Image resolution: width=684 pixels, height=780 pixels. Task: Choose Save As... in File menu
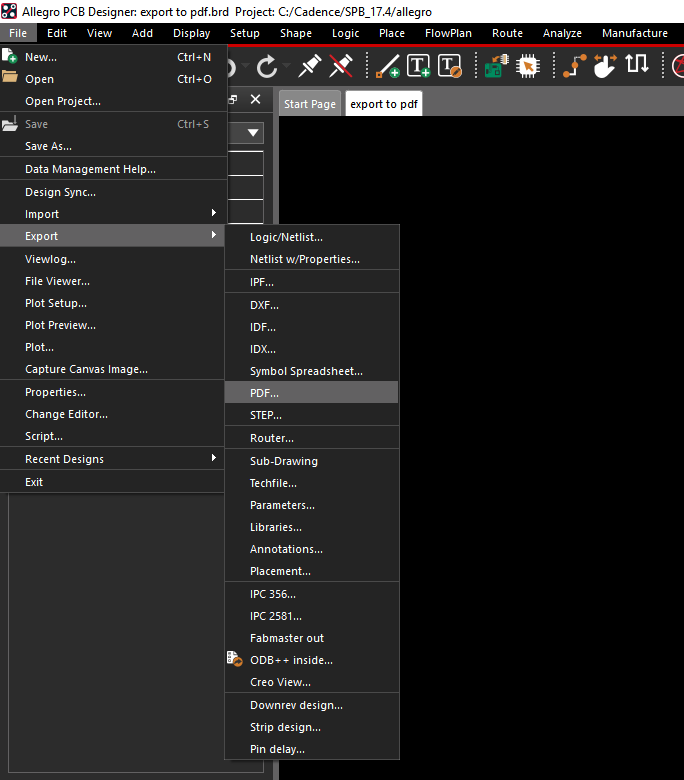click(112, 146)
